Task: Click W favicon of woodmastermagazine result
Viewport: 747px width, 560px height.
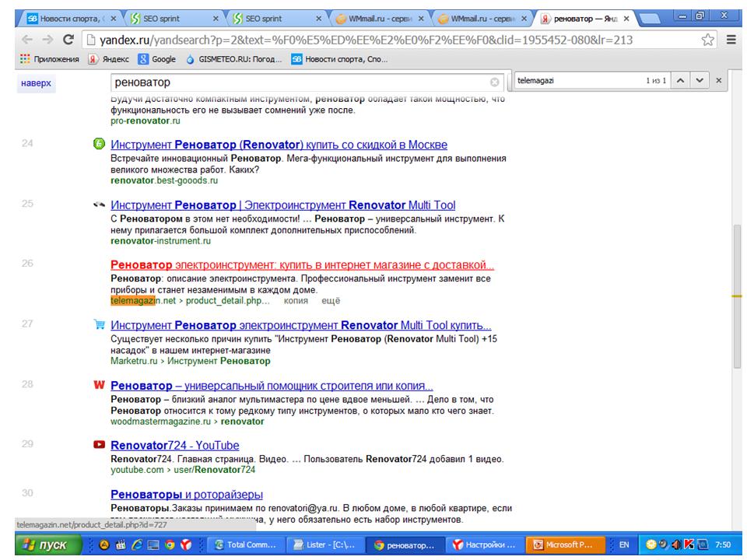Action: pyautogui.click(x=99, y=384)
